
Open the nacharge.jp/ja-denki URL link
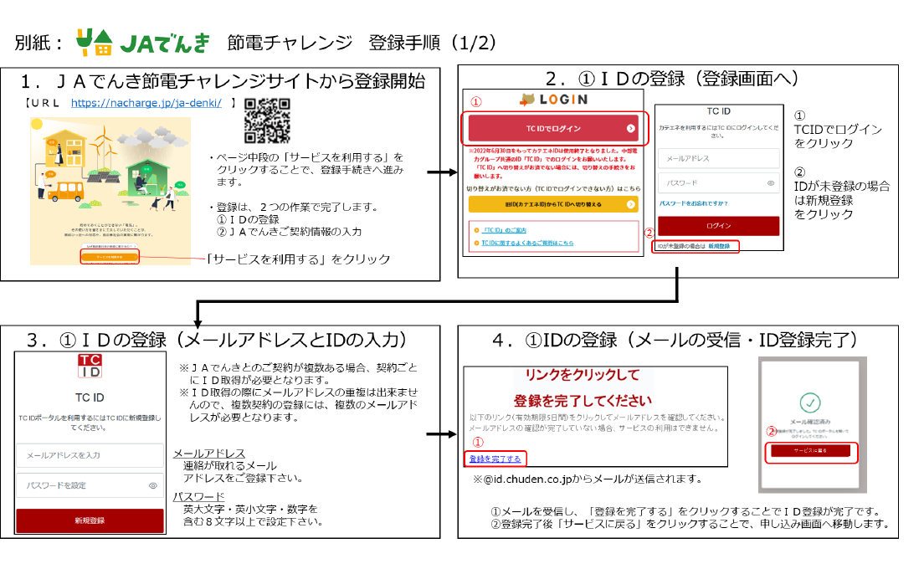146,103
